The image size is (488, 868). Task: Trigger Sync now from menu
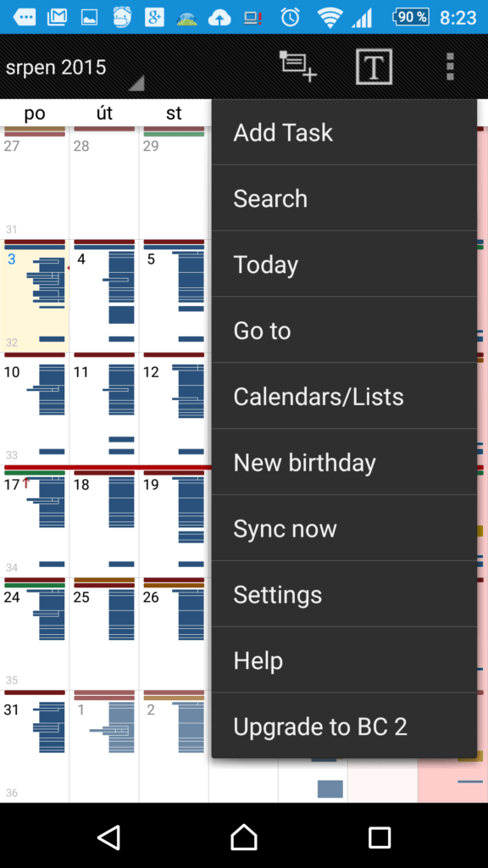[344, 528]
